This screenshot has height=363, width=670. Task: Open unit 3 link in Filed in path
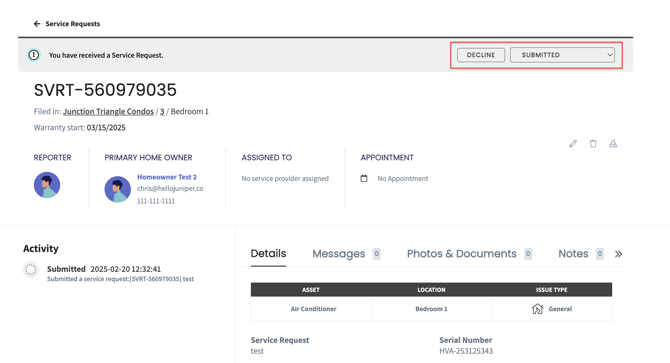click(162, 111)
